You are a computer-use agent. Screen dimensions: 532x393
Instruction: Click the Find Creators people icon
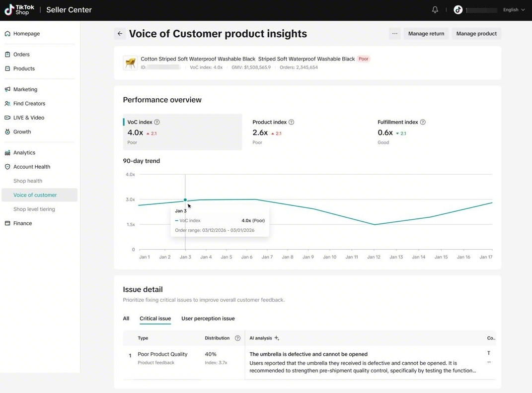(x=7, y=103)
